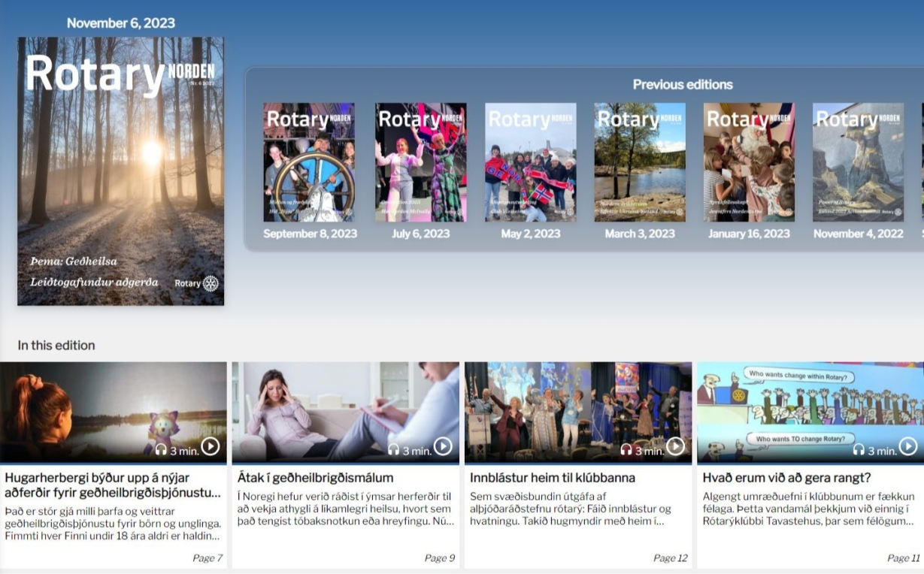
Task: Open the November 4, 2022 edition cover
Action: pos(859,162)
